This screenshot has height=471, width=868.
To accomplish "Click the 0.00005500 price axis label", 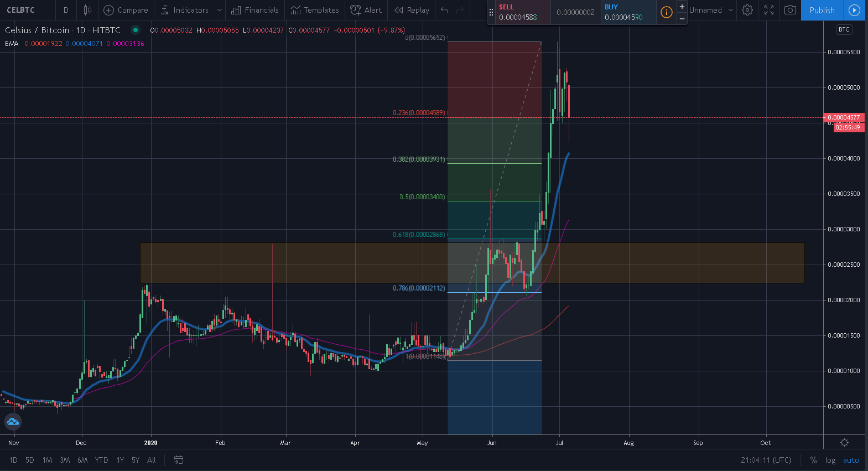I will pyautogui.click(x=844, y=52).
